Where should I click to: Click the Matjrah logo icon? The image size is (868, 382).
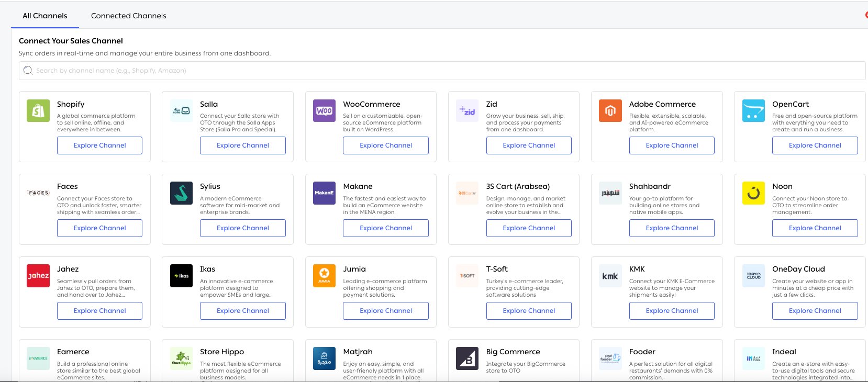coord(324,358)
